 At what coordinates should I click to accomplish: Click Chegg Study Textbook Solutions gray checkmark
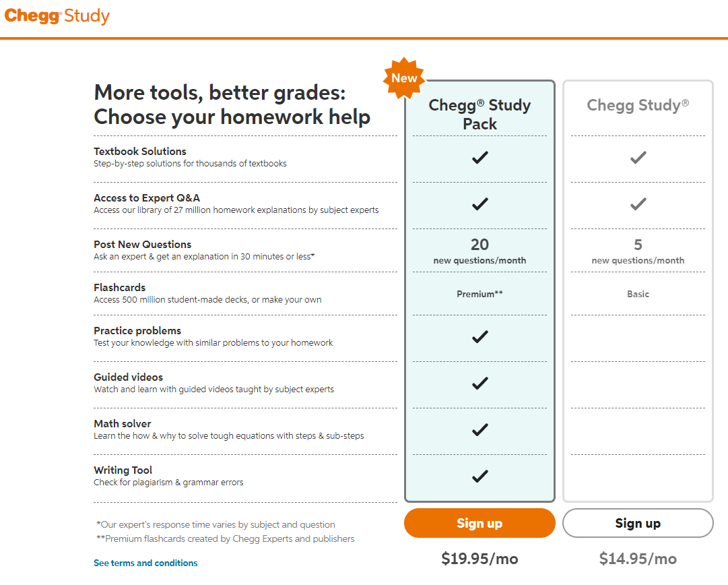coord(638,158)
